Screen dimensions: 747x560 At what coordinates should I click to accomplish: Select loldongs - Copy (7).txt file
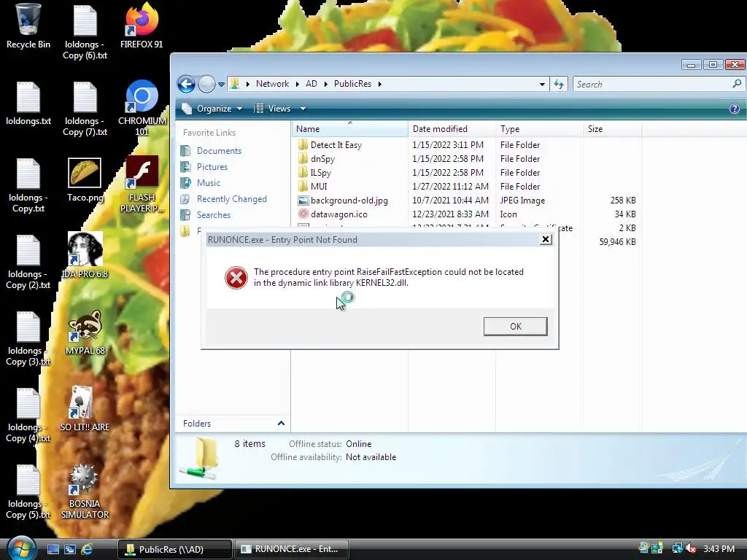tap(85, 108)
